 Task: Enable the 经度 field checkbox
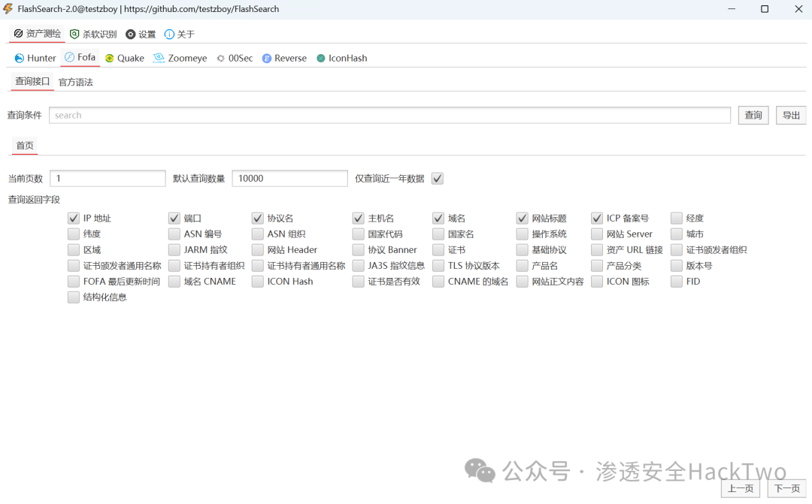pyautogui.click(x=677, y=219)
